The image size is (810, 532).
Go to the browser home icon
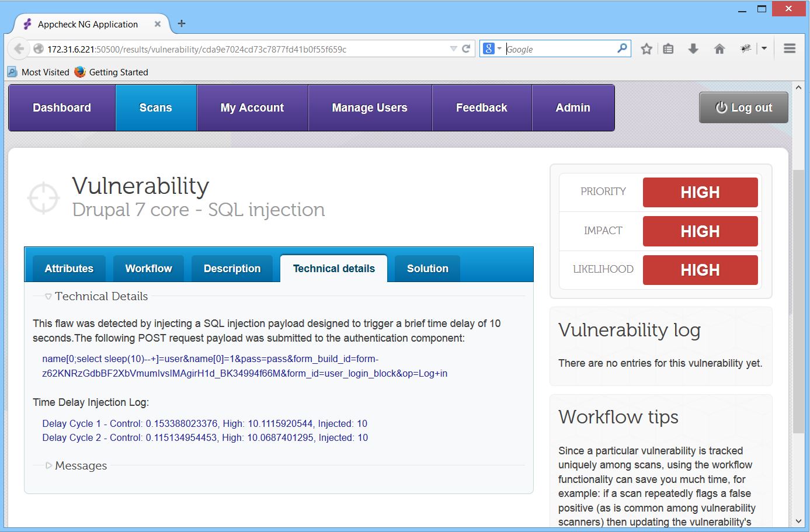tap(719, 49)
